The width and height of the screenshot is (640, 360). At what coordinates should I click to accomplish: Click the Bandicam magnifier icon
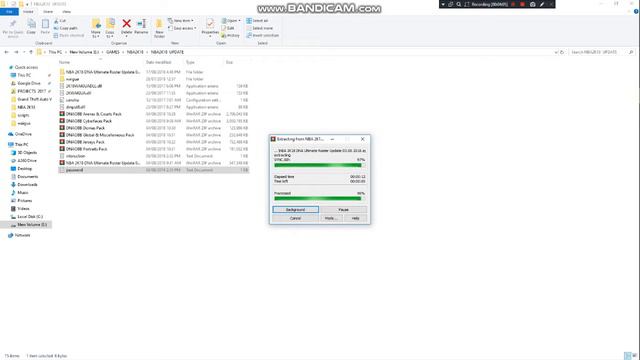pos(459,4)
